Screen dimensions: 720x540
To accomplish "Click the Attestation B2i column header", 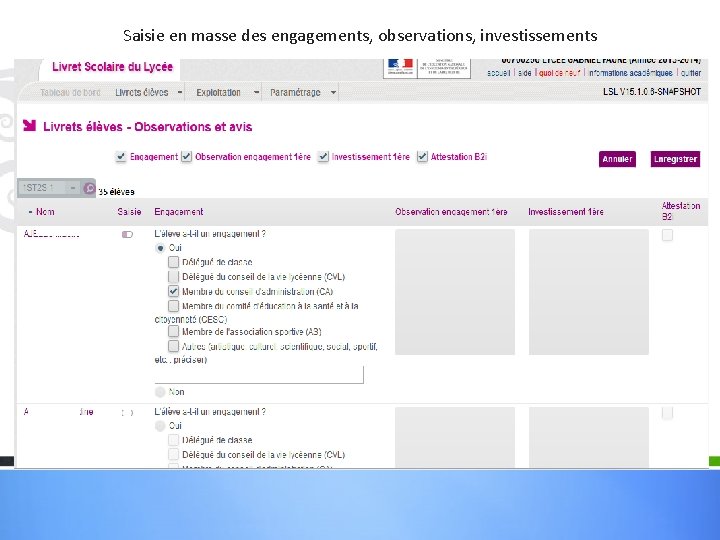I will point(681,211).
